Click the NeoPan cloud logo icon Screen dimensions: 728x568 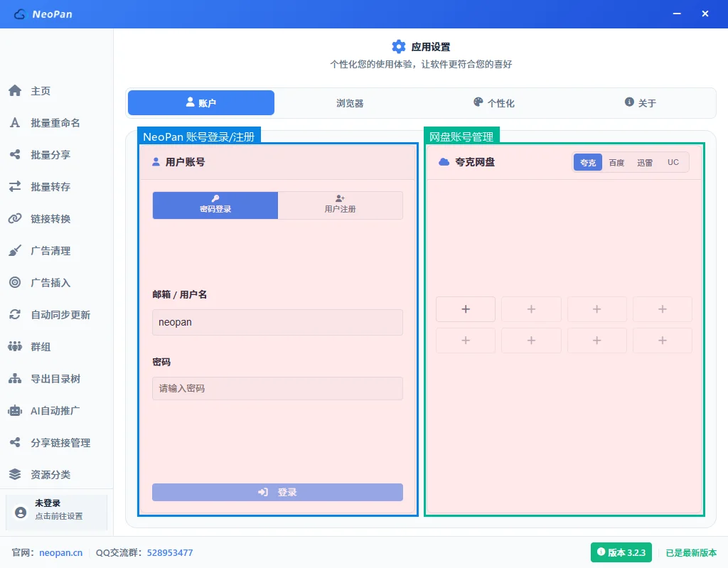click(20, 14)
